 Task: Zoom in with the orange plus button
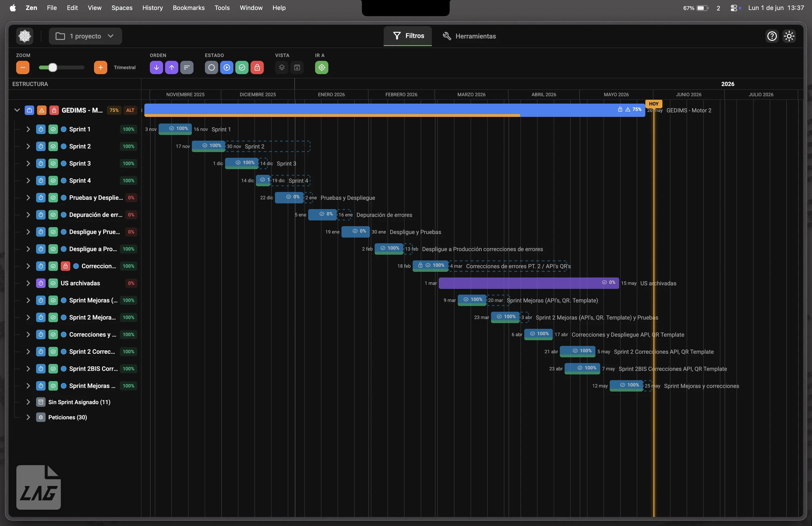100,68
